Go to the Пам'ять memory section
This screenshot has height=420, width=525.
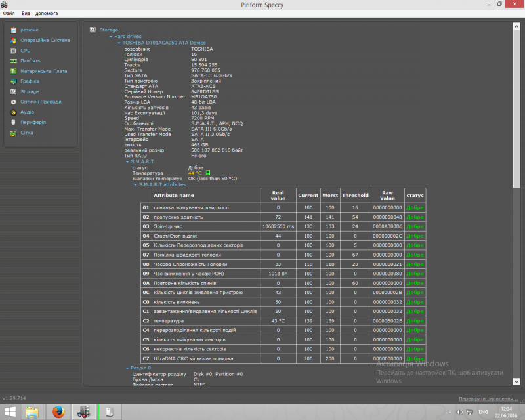pyautogui.click(x=30, y=60)
